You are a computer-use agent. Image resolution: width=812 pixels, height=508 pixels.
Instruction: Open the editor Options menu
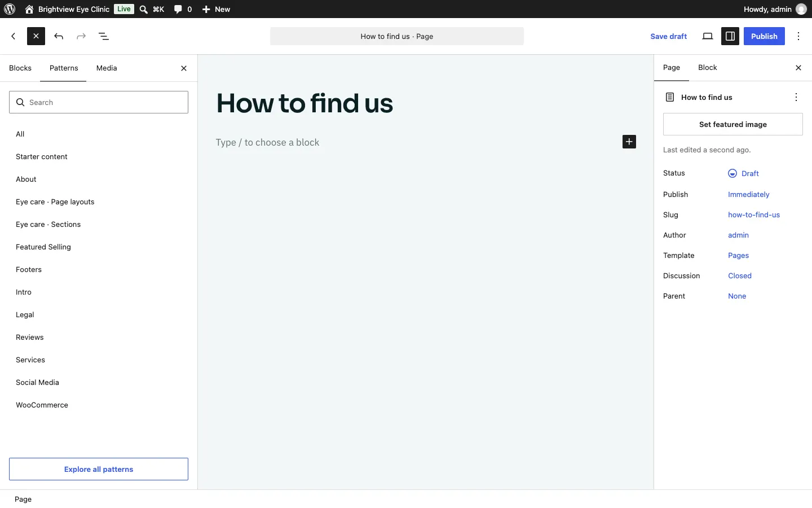799,36
